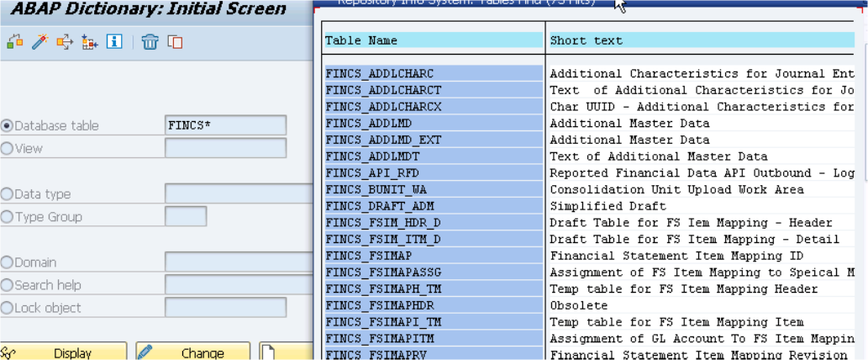Click the Copy object icon
Viewport: 868px width, 360px height.
coord(175,42)
